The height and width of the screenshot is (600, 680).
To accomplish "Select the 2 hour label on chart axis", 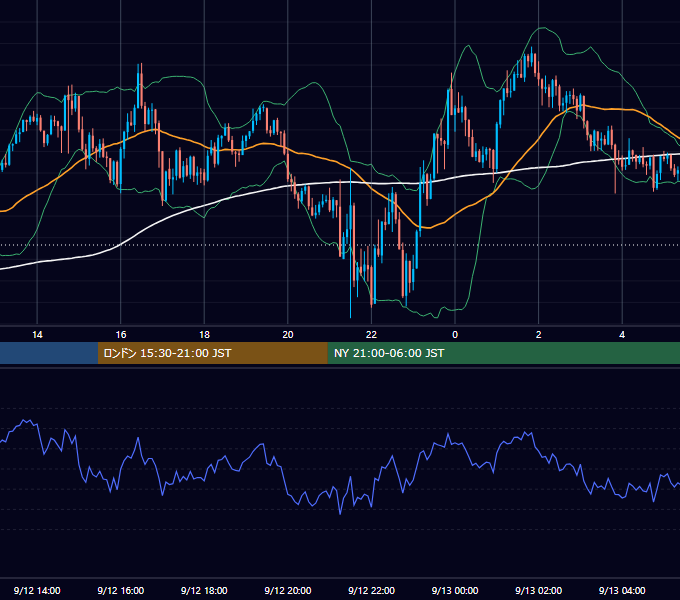I will [539, 335].
